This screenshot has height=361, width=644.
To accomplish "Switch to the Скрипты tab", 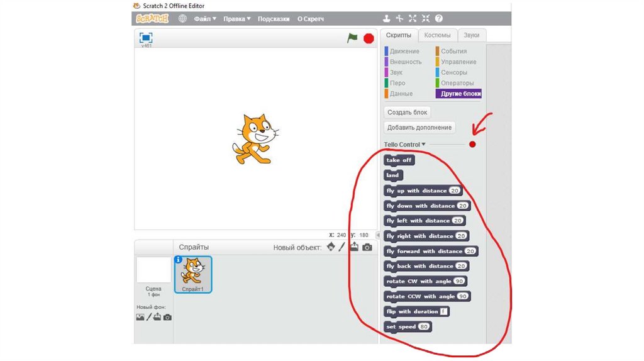I will point(398,35).
